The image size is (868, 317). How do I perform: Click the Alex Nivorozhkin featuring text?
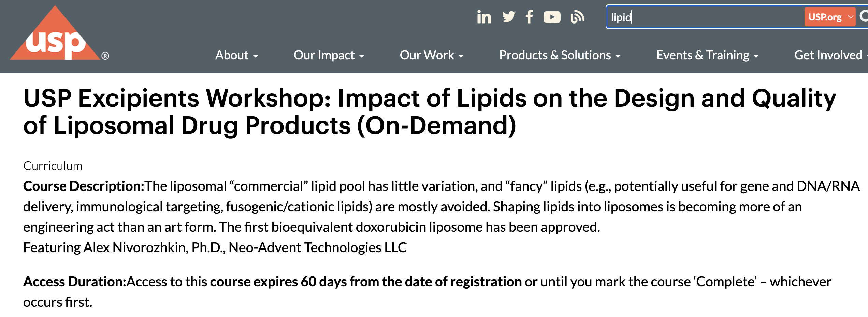215,247
